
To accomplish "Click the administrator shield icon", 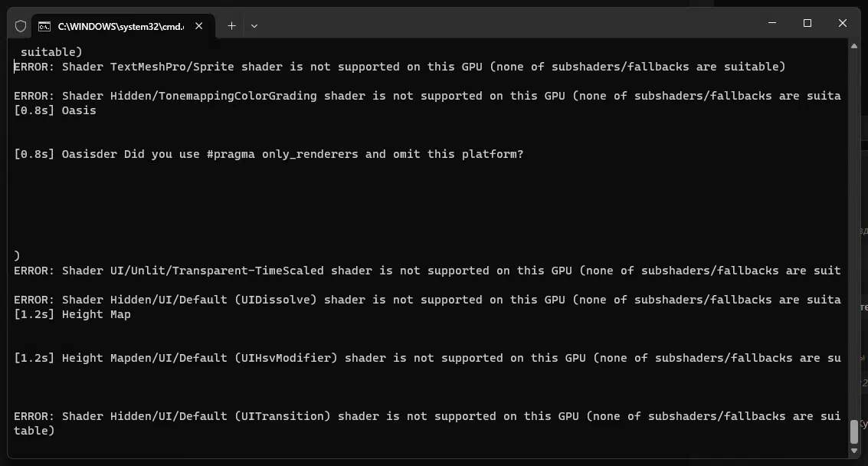I will 21,26.
